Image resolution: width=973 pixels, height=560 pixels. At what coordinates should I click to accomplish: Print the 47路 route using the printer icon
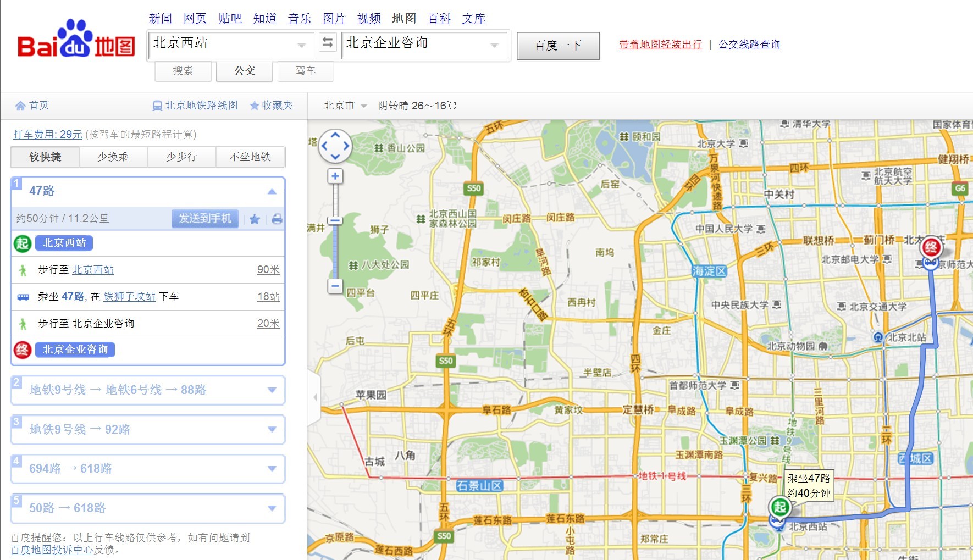pyautogui.click(x=277, y=219)
